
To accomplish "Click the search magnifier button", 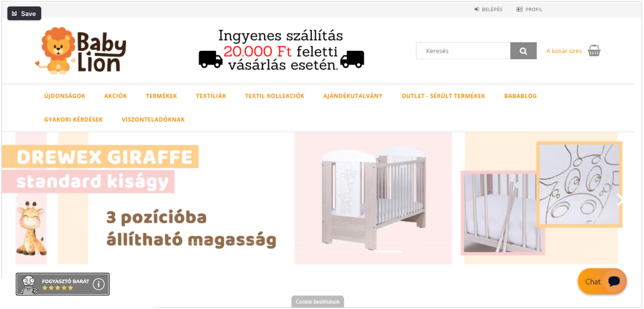I will [523, 51].
